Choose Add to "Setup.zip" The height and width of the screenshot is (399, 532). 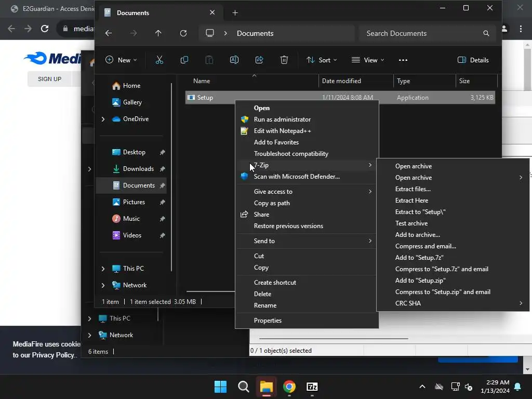[x=453, y=281]
